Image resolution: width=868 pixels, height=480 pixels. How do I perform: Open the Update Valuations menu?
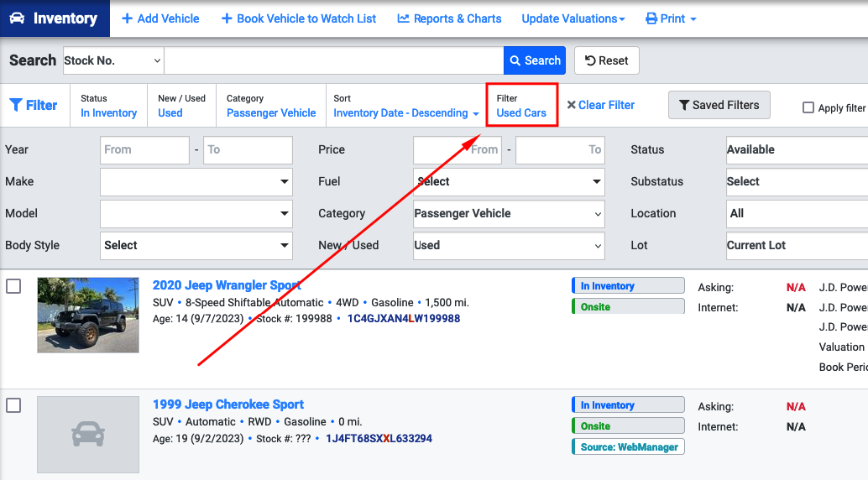click(x=573, y=18)
